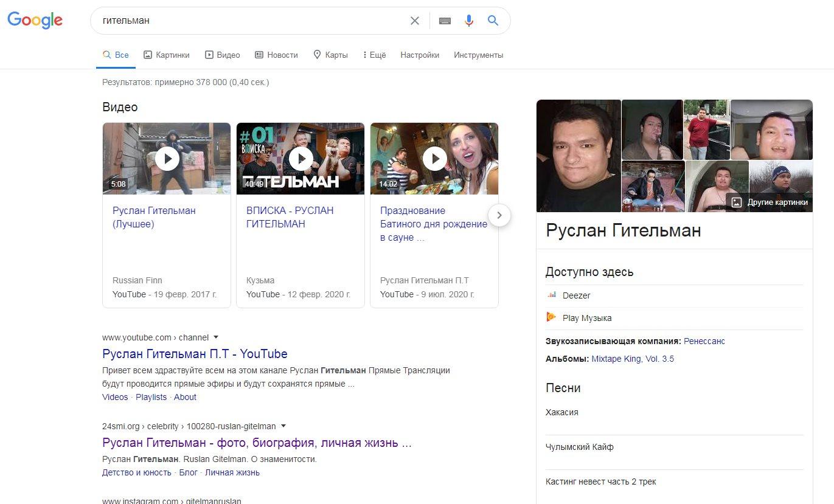Open the Deezer listening link
This screenshot has width=834, height=504.
pyautogui.click(x=577, y=295)
